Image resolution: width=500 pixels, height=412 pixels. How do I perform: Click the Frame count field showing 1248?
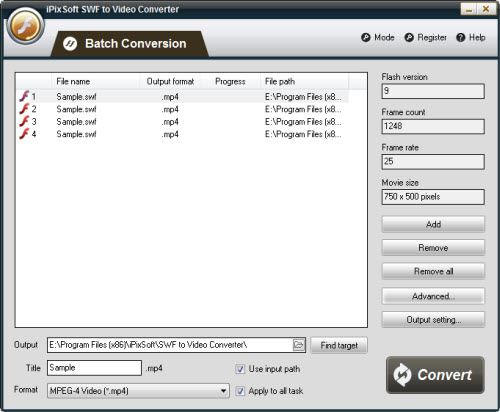[x=433, y=126]
